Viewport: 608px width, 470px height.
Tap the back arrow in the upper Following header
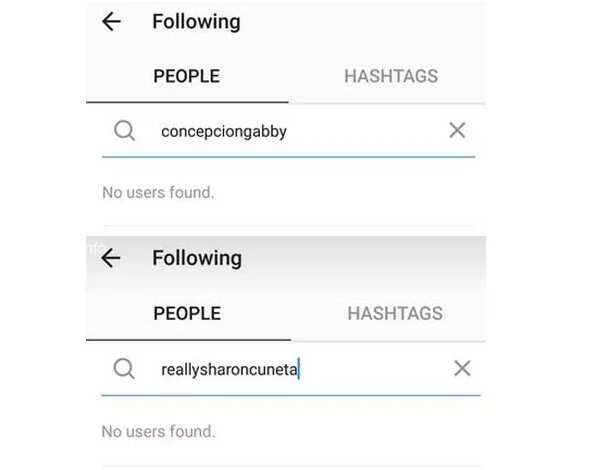(x=112, y=21)
